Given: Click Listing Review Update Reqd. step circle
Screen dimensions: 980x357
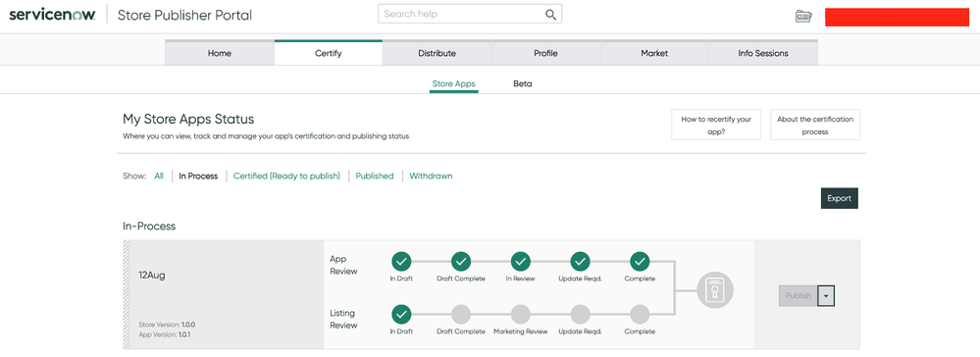Looking at the screenshot, I should coord(580,314).
